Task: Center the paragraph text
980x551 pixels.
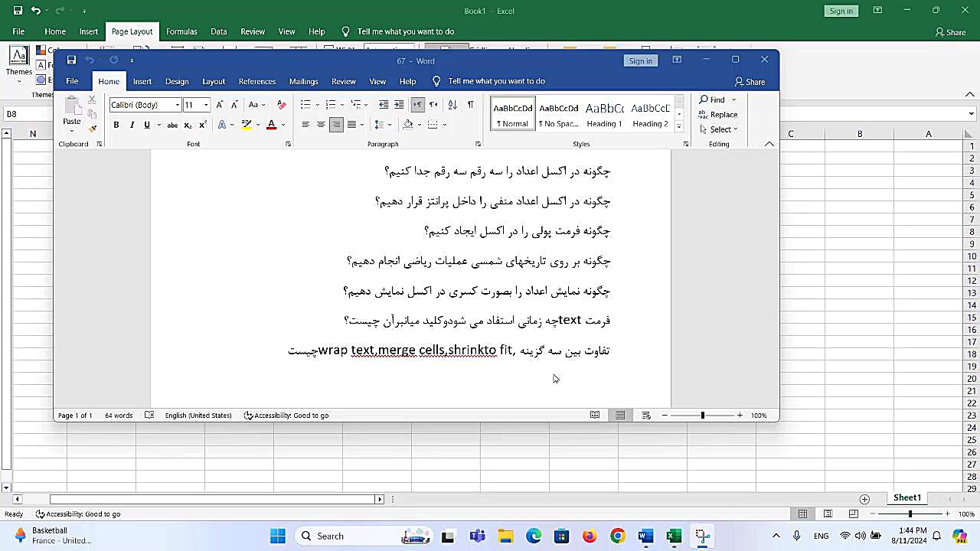Action: 321,125
